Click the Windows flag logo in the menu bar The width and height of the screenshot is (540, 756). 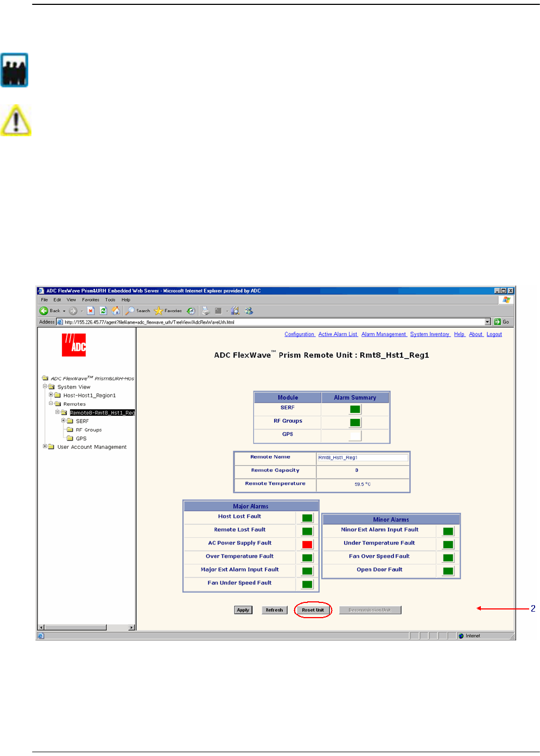point(506,300)
